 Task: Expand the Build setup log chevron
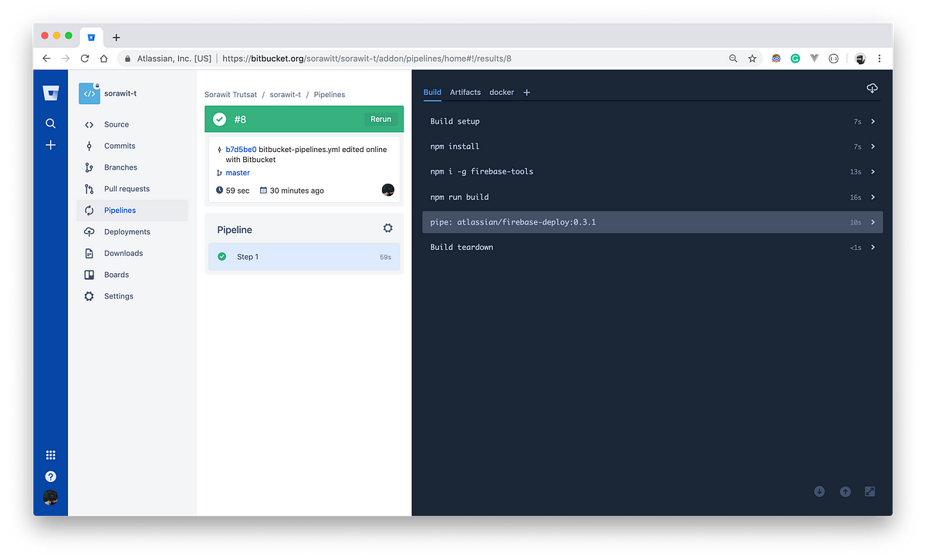pos(873,122)
